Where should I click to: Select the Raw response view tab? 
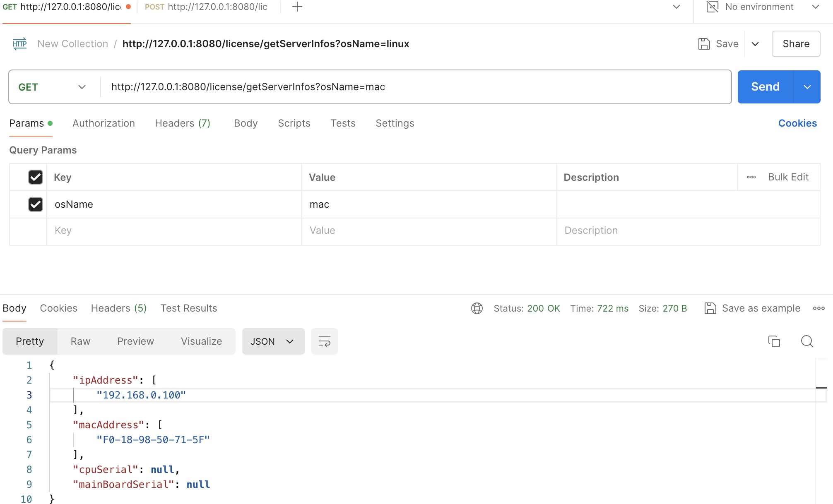pyautogui.click(x=80, y=341)
